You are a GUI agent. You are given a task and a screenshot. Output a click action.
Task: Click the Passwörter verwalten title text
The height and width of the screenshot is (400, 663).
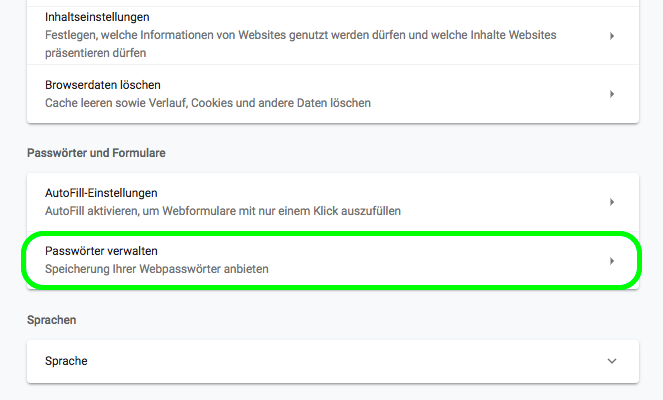click(102, 250)
